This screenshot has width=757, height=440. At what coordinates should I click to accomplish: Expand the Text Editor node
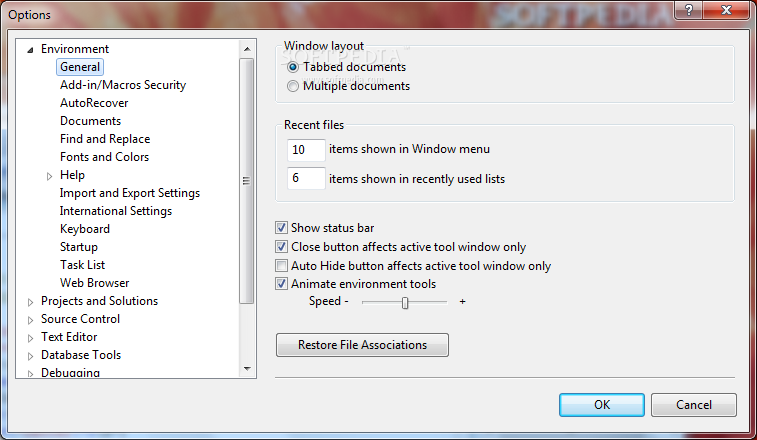[30, 338]
